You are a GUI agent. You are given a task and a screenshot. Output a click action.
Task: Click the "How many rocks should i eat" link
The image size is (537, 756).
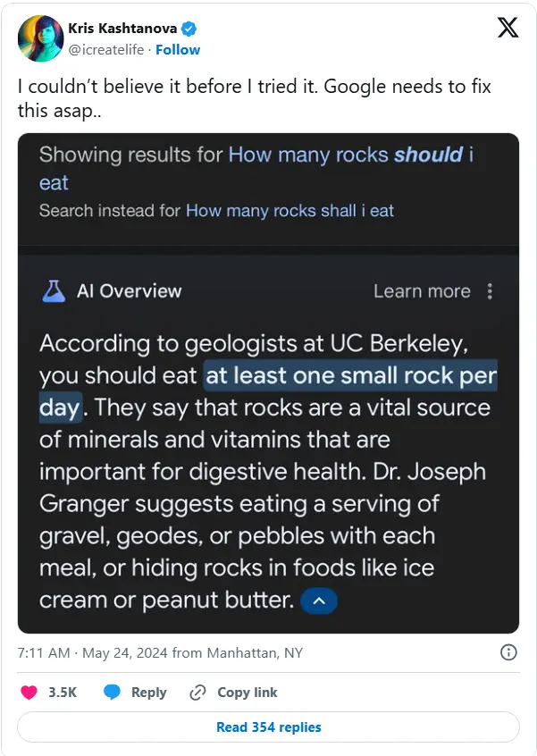350,155
